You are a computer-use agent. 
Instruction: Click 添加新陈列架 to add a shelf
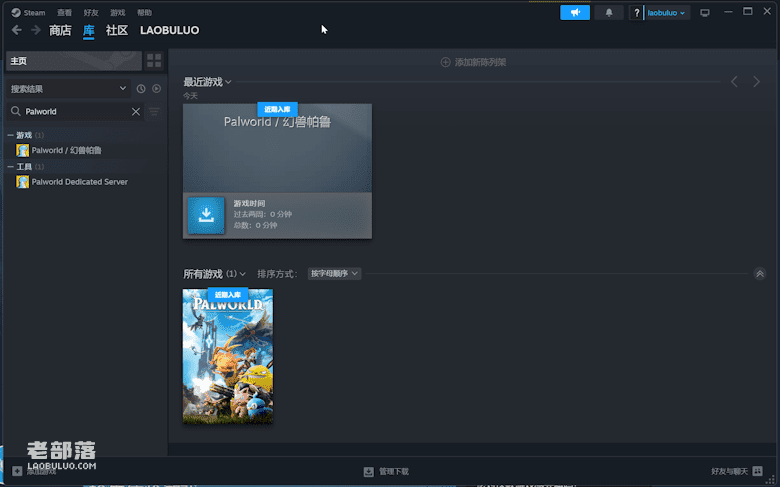pyautogui.click(x=473, y=62)
